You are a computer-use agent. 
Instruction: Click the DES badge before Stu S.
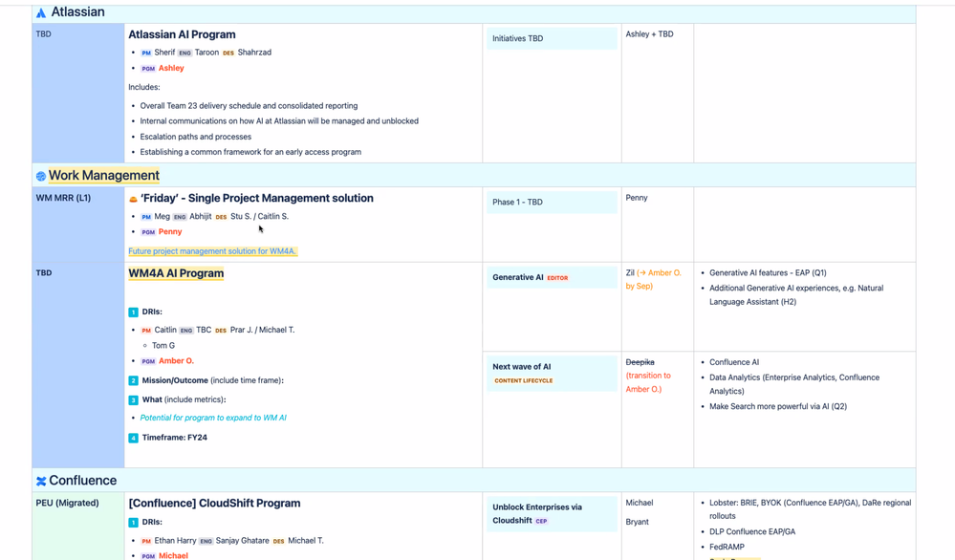pos(221,217)
